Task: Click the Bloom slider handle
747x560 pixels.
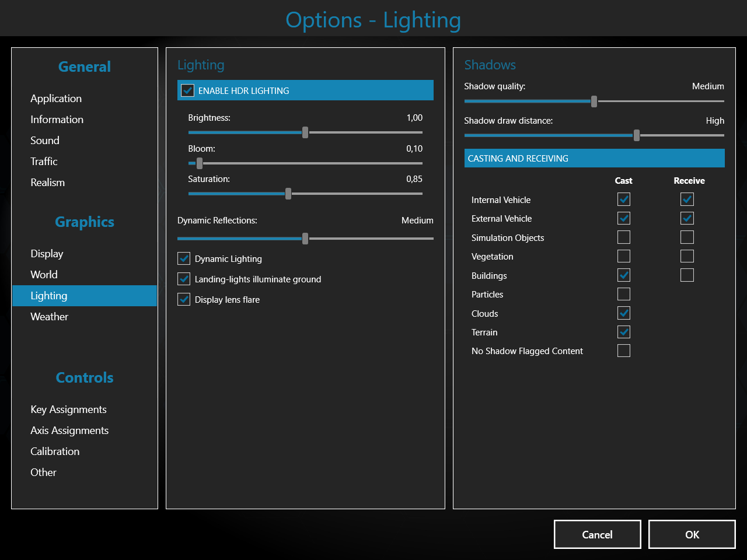Action: pyautogui.click(x=200, y=163)
